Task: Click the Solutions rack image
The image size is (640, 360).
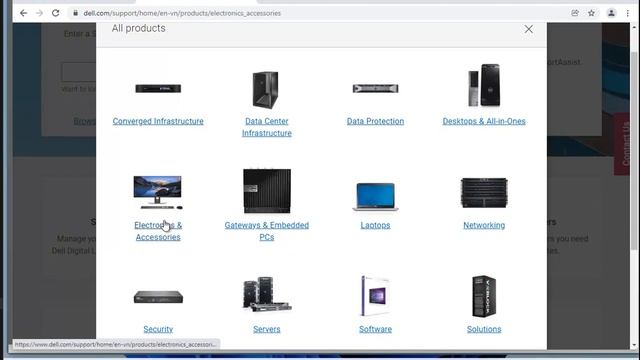Action: (484, 296)
